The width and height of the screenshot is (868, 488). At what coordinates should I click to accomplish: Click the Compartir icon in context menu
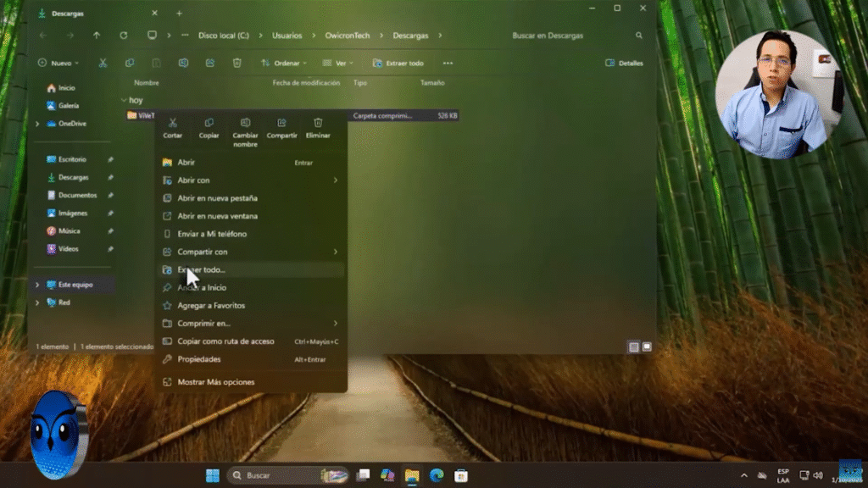(281, 124)
